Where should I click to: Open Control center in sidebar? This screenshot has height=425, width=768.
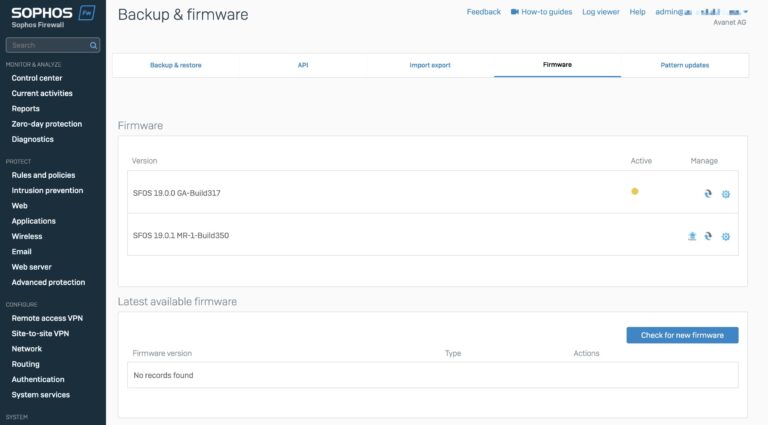pos(37,78)
